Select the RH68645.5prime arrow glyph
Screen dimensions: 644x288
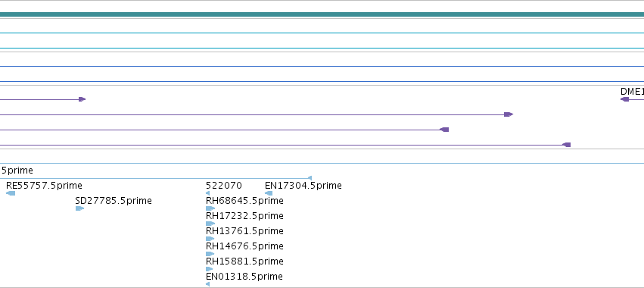tap(210, 208)
